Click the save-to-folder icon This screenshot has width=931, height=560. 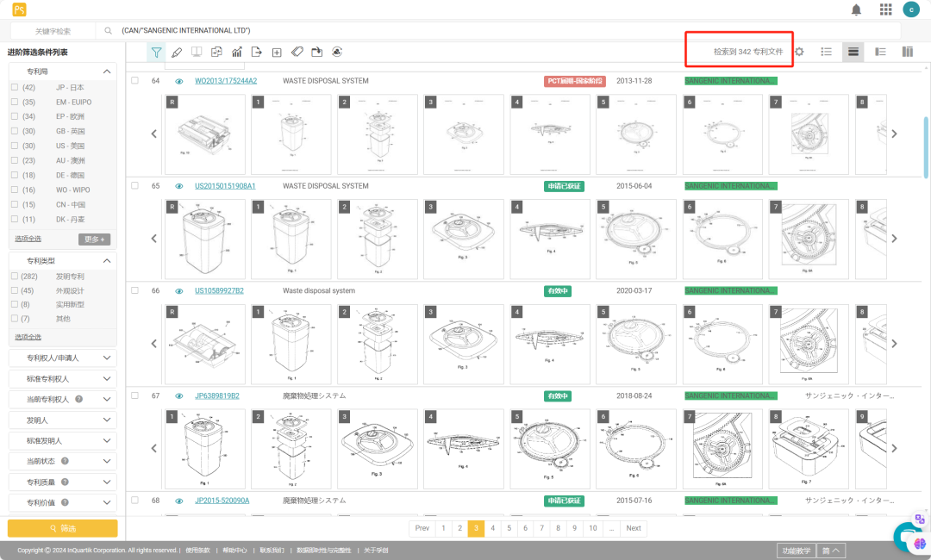click(x=317, y=53)
